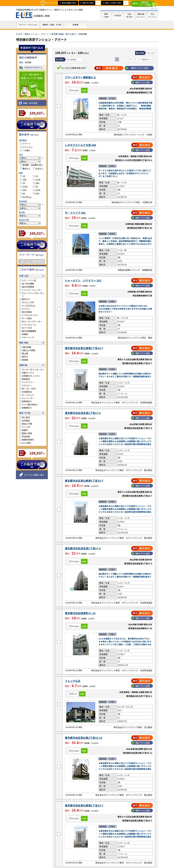This screenshot has width=174, height=868.
Task: Tick the ペット可 checkbox
Action: tap(20, 427)
